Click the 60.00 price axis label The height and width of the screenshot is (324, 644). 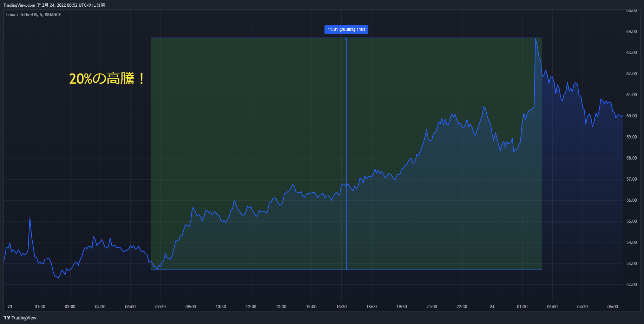point(631,116)
